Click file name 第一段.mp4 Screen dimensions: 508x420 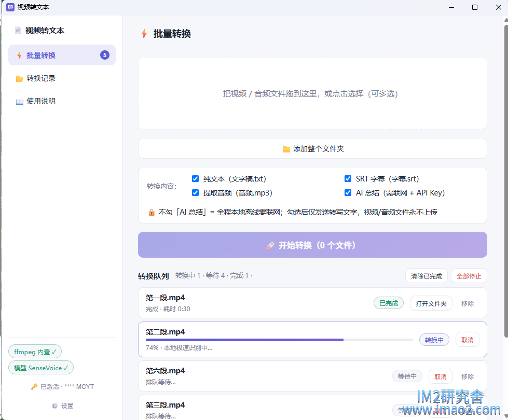tap(165, 298)
